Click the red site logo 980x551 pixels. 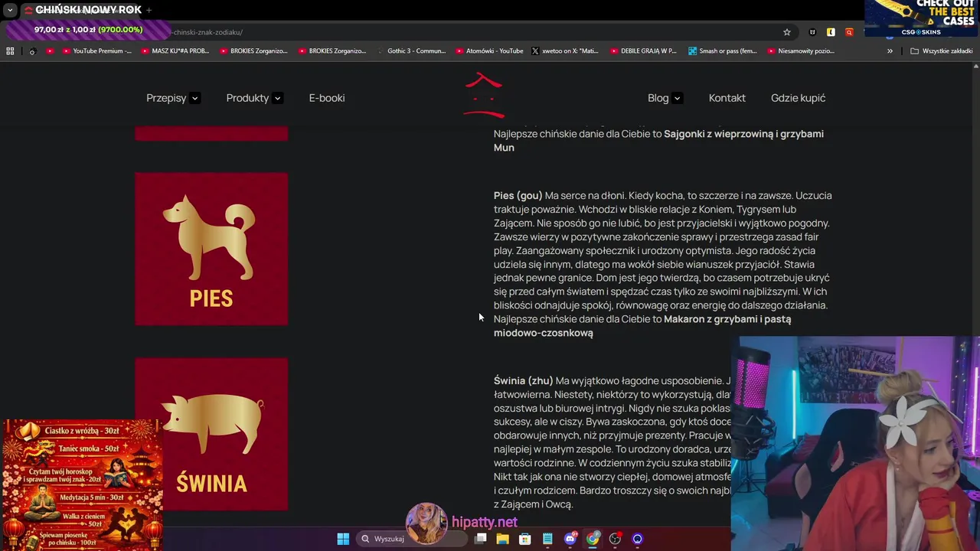tap(484, 96)
